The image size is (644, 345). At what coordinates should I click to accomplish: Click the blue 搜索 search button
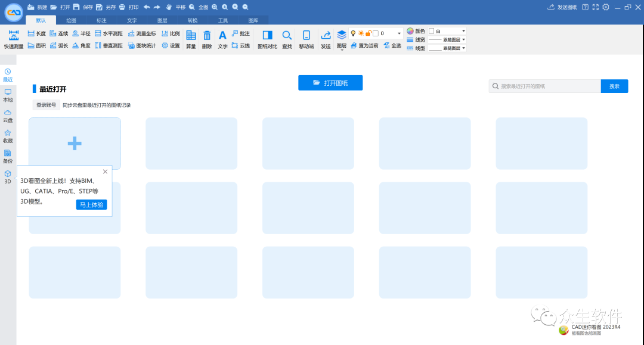tap(614, 86)
